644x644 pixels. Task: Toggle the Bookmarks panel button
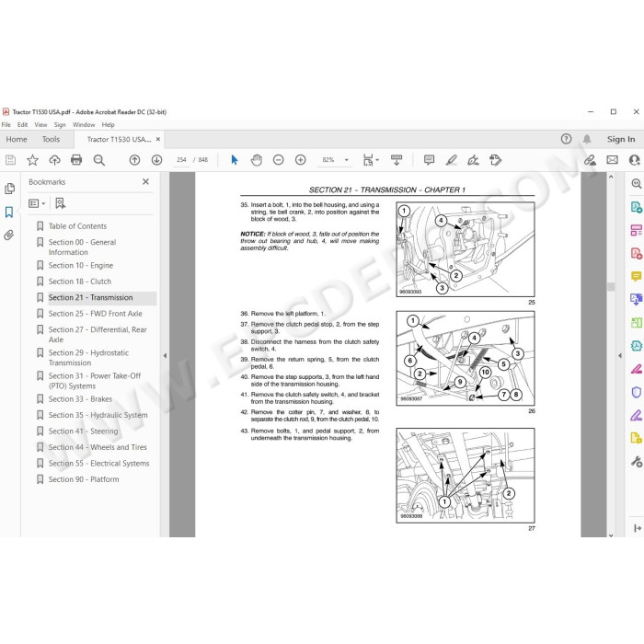[9, 212]
